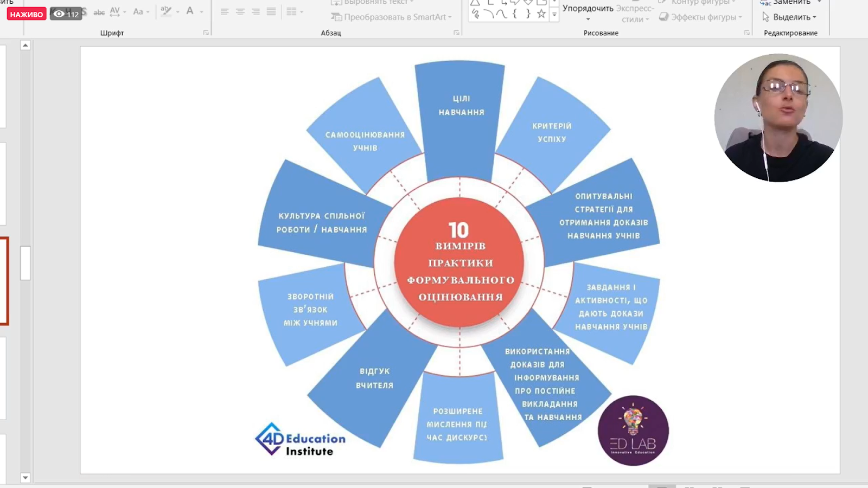This screenshot has height=488, width=868.
Task: Expand the shapes gallery
Action: (554, 15)
